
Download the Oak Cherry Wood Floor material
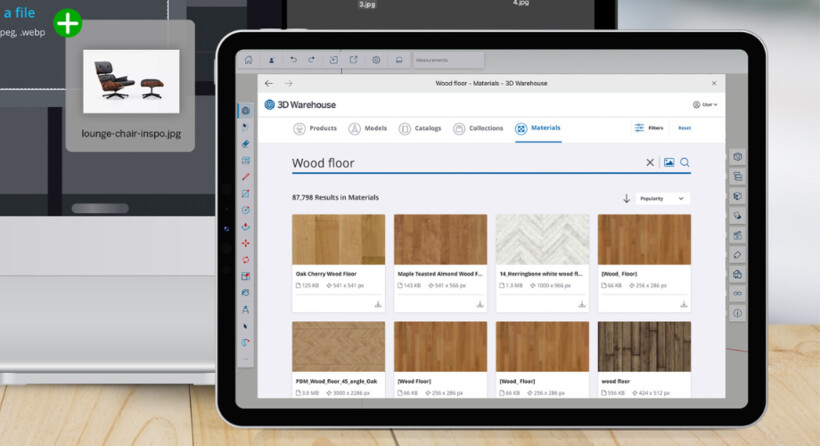click(x=378, y=304)
